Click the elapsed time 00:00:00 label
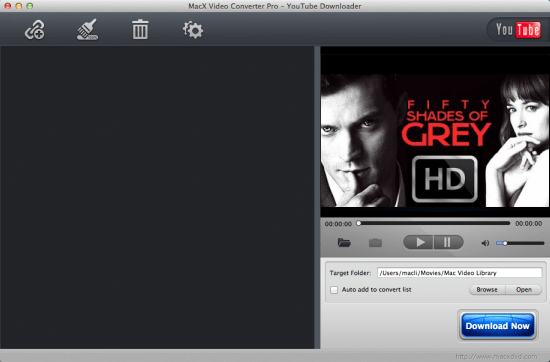Image resolution: width=550 pixels, height=362 pixels. pyautogui.click(x=338, y=224)
